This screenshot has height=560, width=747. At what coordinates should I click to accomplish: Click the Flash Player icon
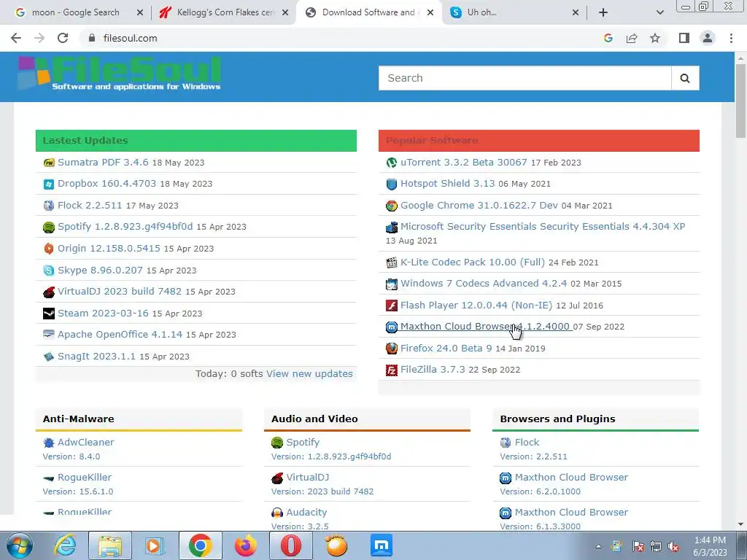[x=392, y=306]
